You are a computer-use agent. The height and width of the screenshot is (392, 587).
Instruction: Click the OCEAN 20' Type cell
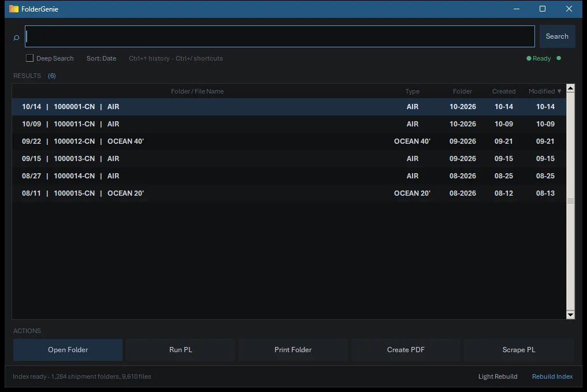tap(412, 193)
